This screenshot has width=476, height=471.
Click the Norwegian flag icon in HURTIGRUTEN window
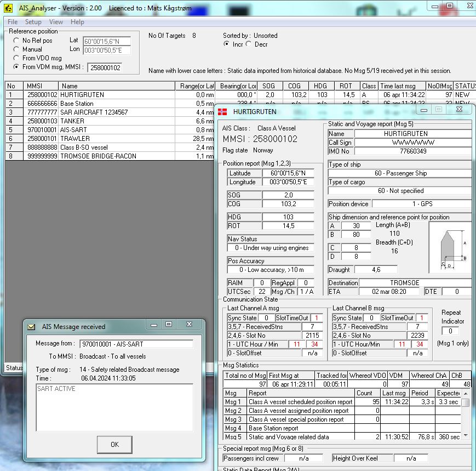[x=222, y=111]
